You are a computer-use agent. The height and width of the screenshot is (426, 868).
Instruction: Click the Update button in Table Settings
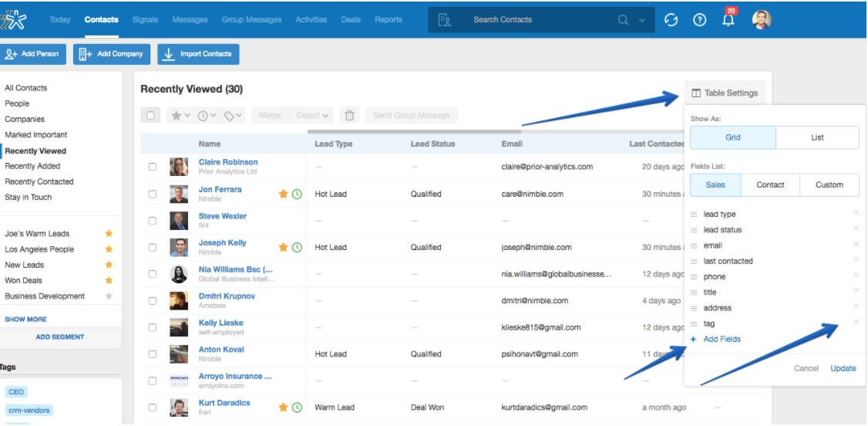coord(843,368)
